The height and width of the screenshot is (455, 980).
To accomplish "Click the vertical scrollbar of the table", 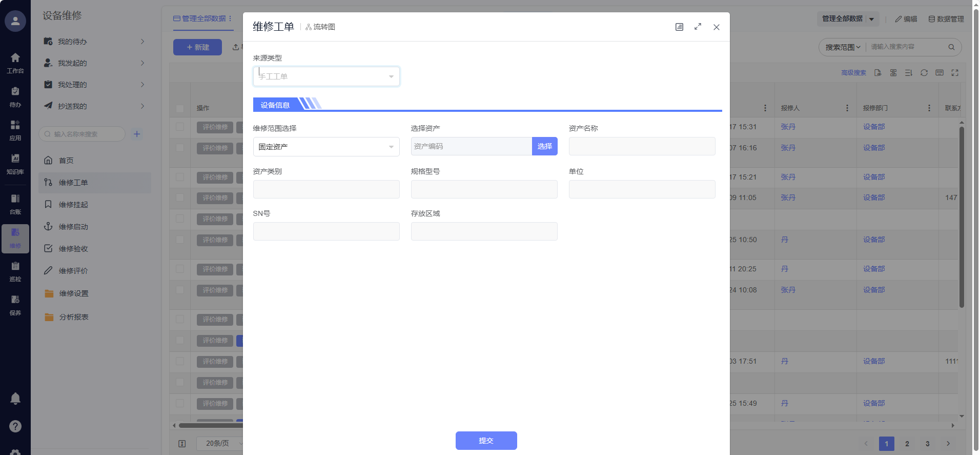I will [x=962, y=215].
